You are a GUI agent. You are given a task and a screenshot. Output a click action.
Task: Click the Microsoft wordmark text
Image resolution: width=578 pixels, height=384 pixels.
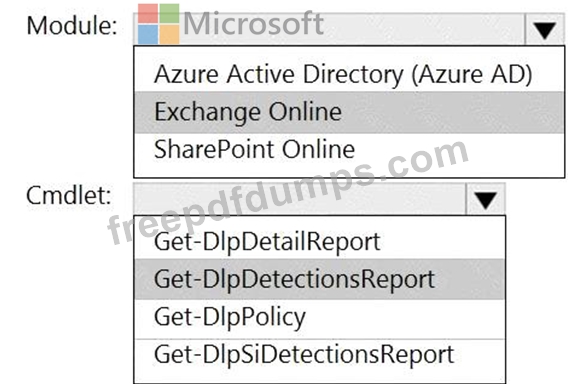253,24
